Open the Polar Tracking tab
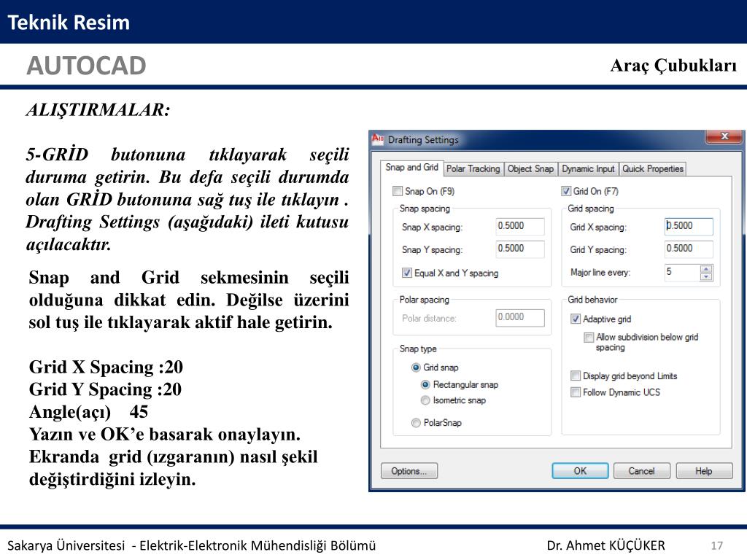The height and width of the screenshot is (560, 747). coord(473,168)
